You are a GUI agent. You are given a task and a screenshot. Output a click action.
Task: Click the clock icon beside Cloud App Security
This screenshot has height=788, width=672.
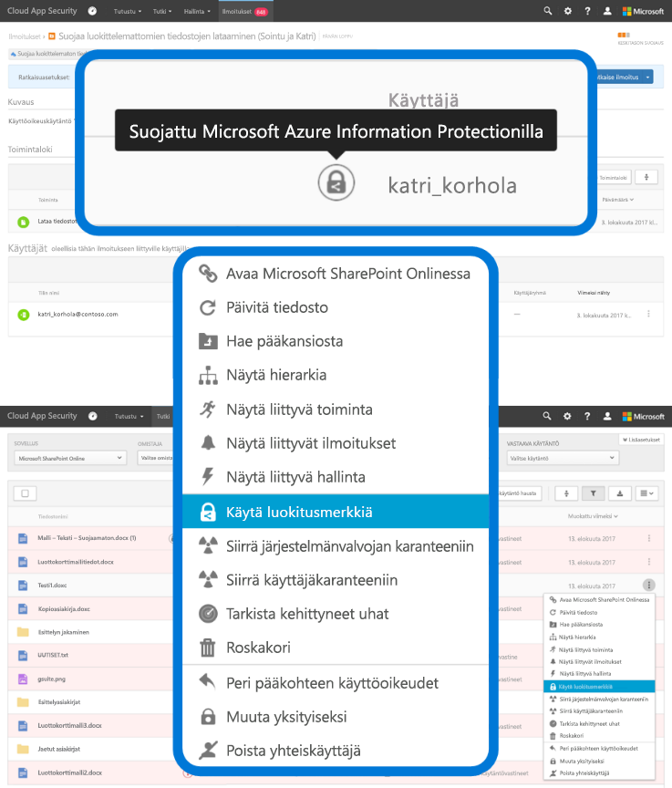click(92, 11)
